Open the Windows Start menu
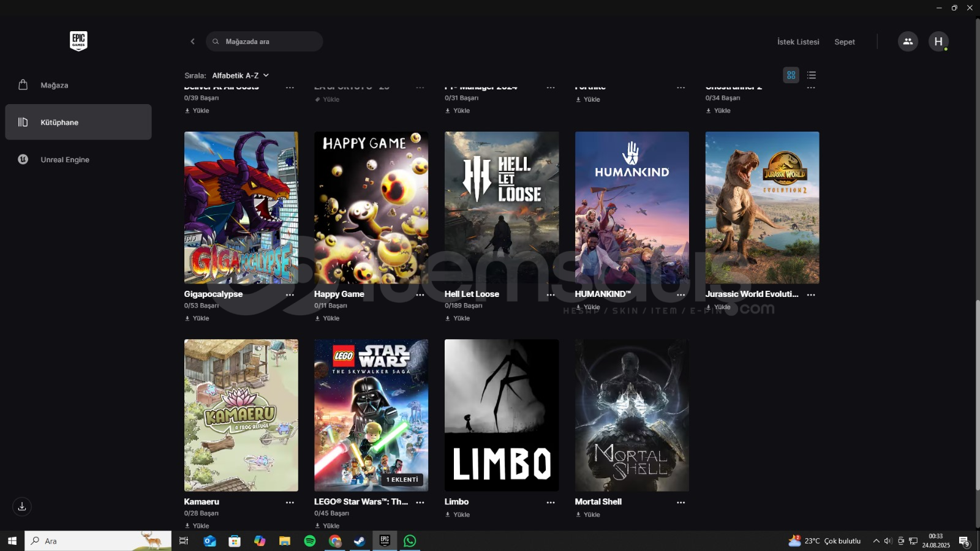This screenshot has width=980, height=551. point(12,541)
